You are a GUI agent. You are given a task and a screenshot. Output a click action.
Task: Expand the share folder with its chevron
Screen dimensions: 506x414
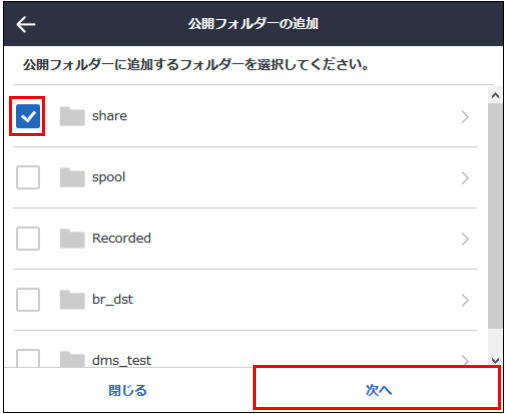coord(465,117)
